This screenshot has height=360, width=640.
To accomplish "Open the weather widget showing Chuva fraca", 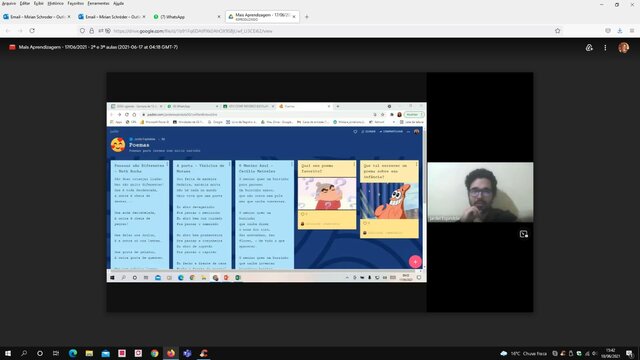I will pyautogui.click(x=523, y=353).
